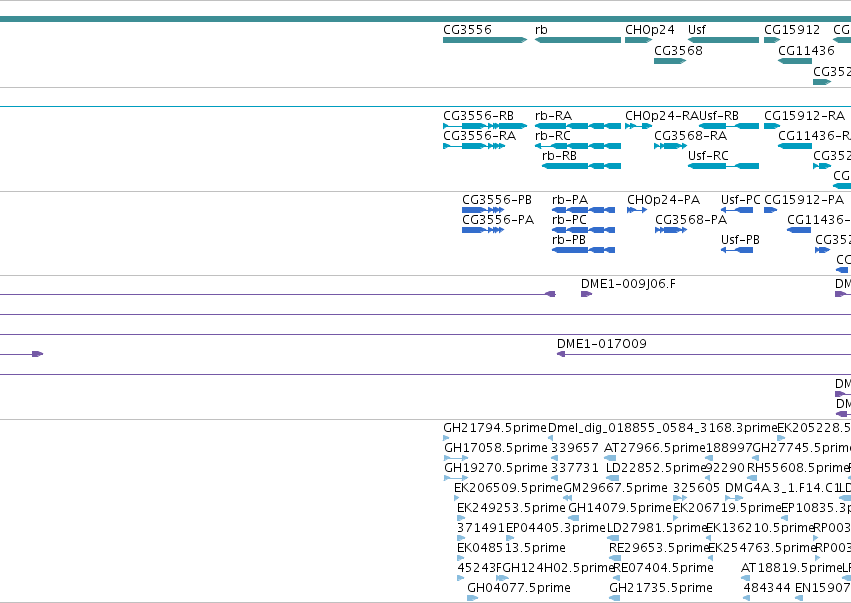
Task: Open transcript label Usf-RC
Action: tap(708, 156)
